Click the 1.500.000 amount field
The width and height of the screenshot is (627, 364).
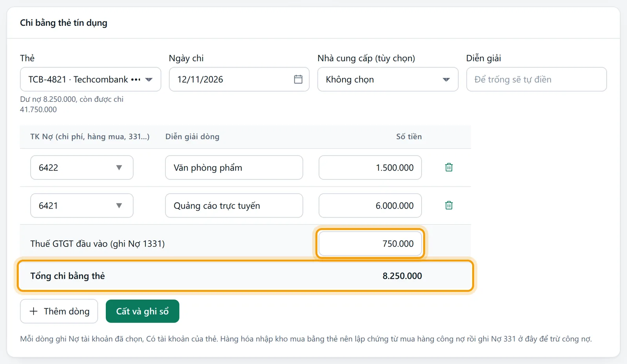[x=370, y=168]
